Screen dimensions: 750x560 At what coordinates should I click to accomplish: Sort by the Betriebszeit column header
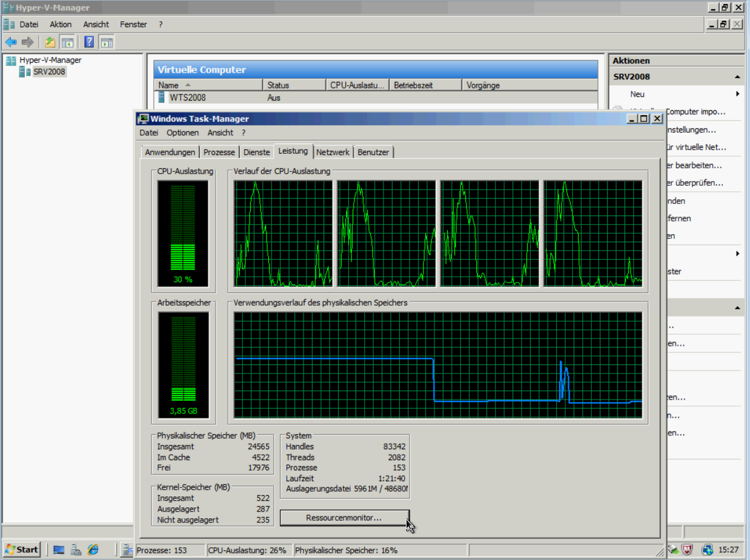[425, 85]
